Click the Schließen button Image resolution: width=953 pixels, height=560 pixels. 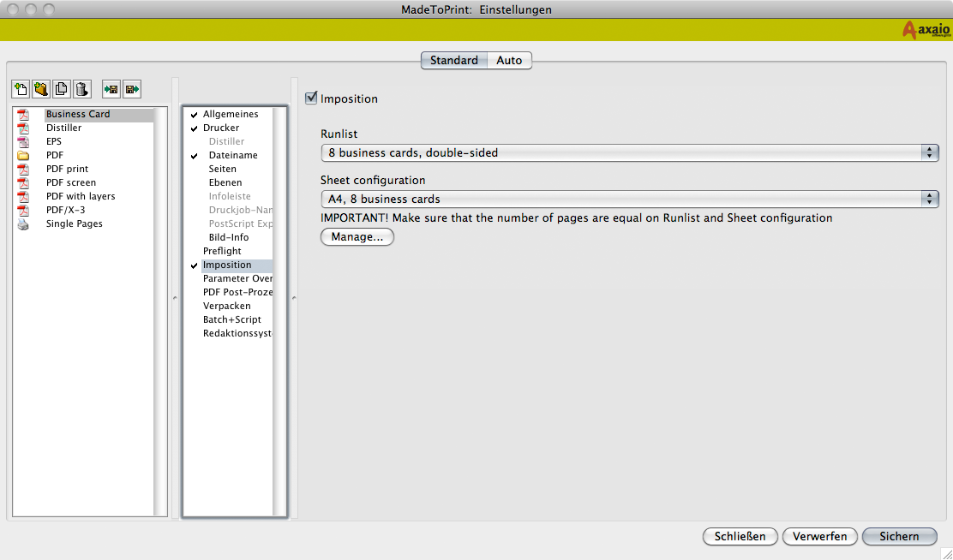pos(740,536)
